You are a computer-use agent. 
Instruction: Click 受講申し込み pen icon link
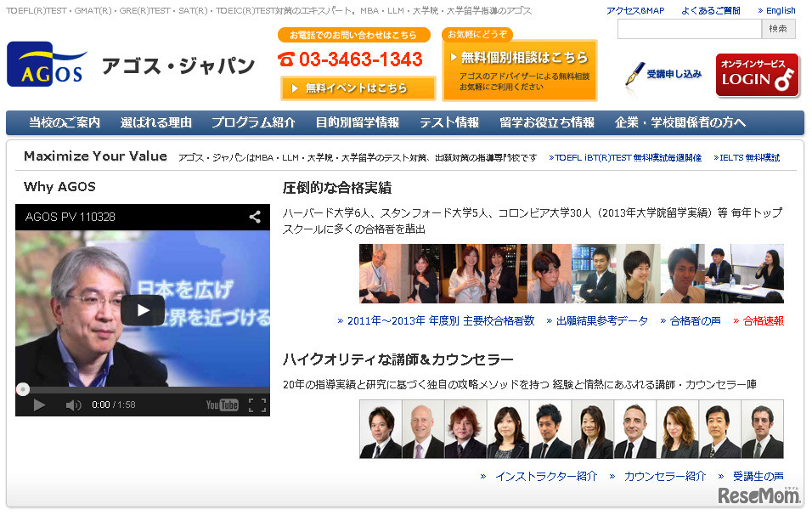[x=664, y=75]
